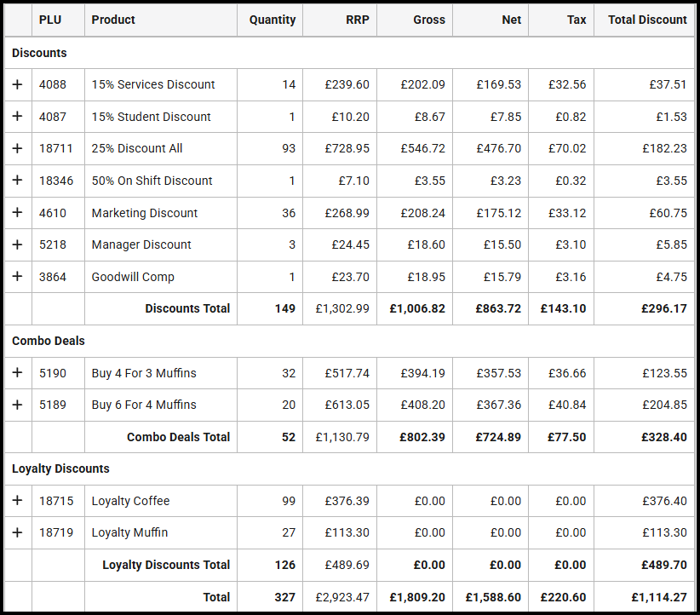Click the RRP column header
Viewport: 700px width, 615px height.
pos(358,20)
